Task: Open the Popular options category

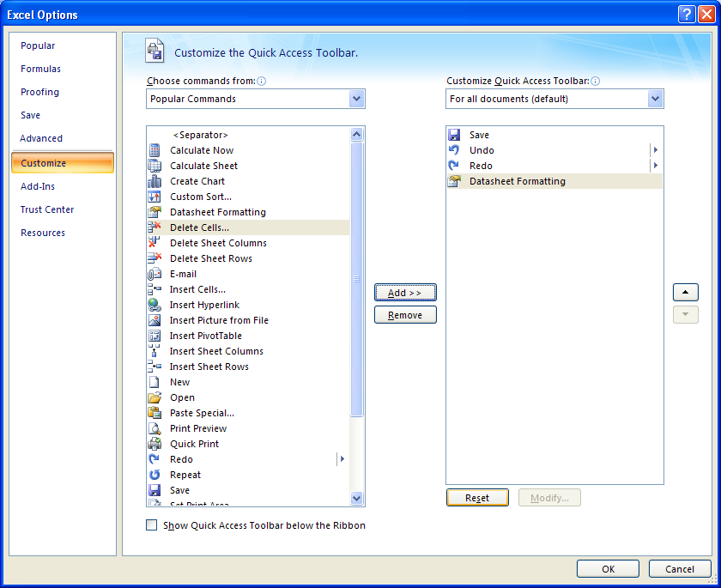Action: pos(38,45)
